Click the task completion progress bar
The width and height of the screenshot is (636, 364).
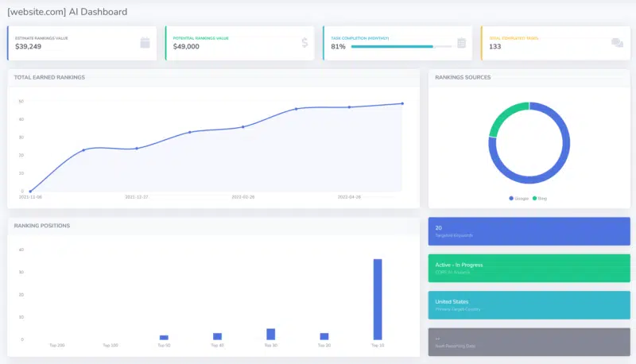(401, 47)
